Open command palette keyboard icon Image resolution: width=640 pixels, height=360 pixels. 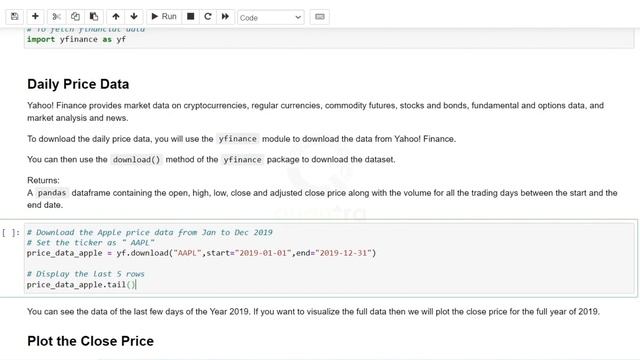click(x=320, y=17)
